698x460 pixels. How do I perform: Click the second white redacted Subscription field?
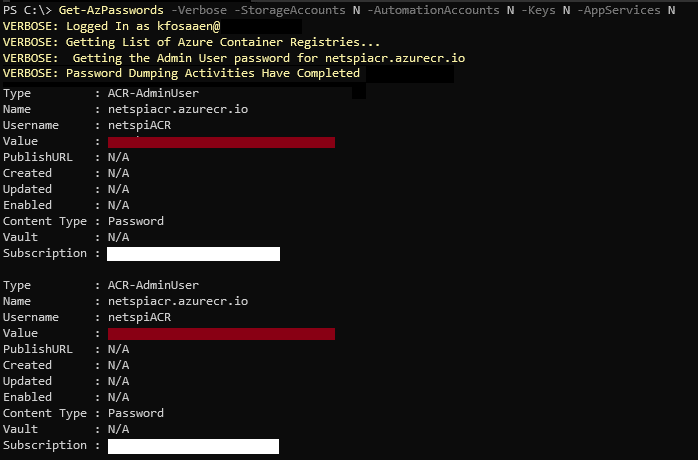point(193,446)
